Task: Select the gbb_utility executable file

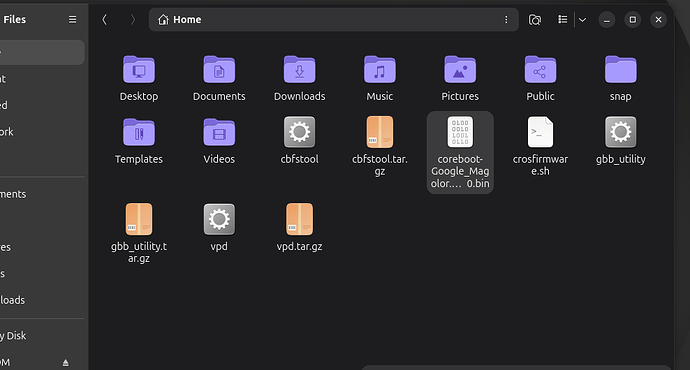Action: [620, 141]
